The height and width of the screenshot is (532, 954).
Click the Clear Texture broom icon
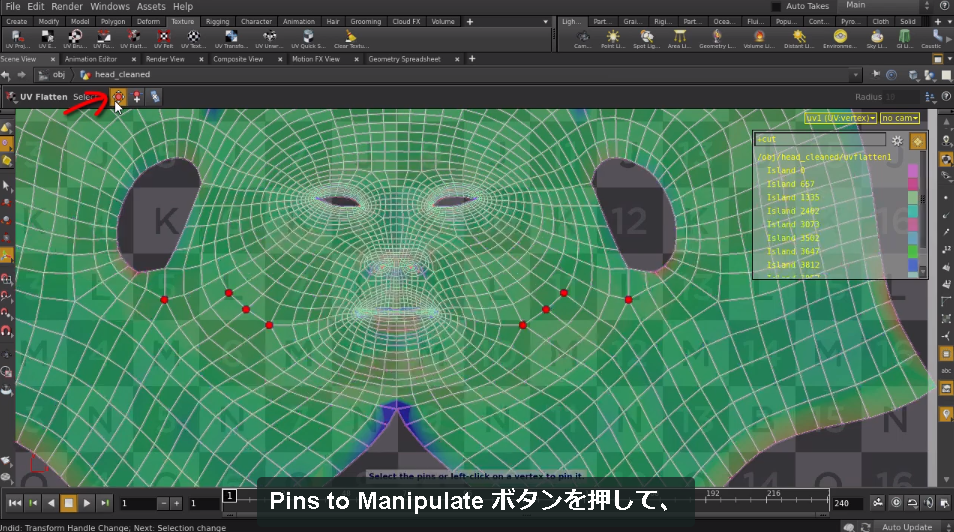coord(351,39)
